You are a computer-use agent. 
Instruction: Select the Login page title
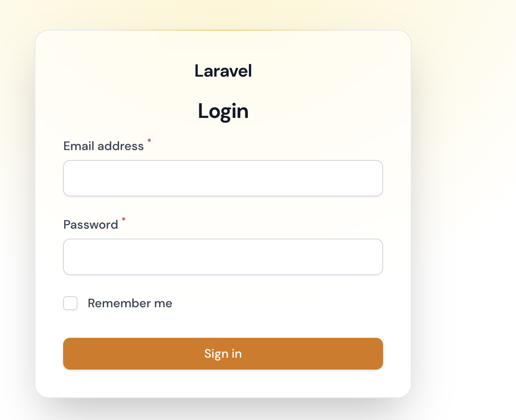coord(223,111)
